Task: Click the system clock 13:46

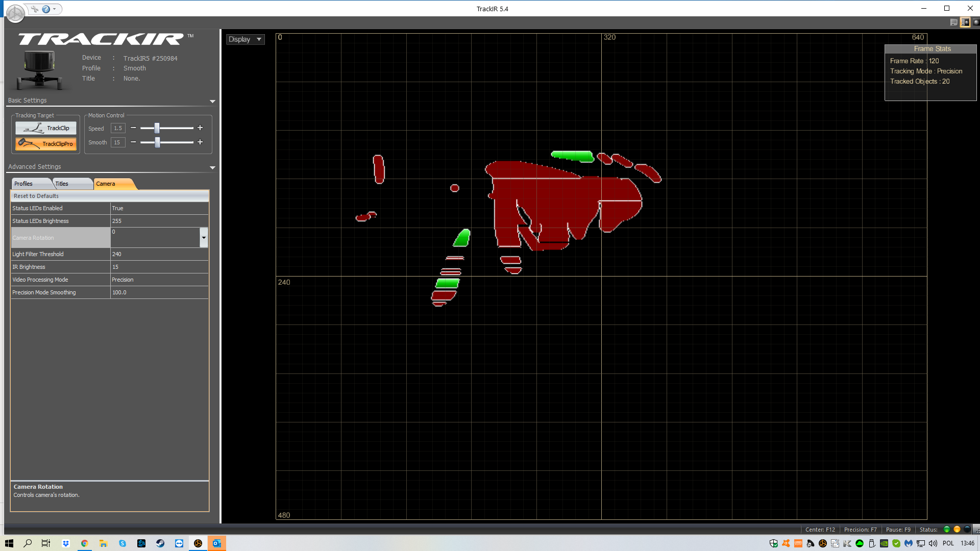Action: [x=967, y=543]
